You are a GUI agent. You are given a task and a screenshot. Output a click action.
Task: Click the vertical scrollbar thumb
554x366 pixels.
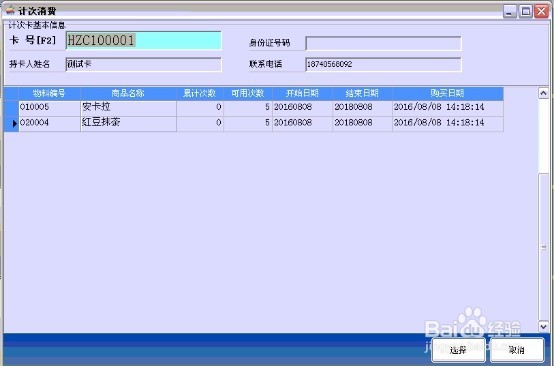pos(543,247)
